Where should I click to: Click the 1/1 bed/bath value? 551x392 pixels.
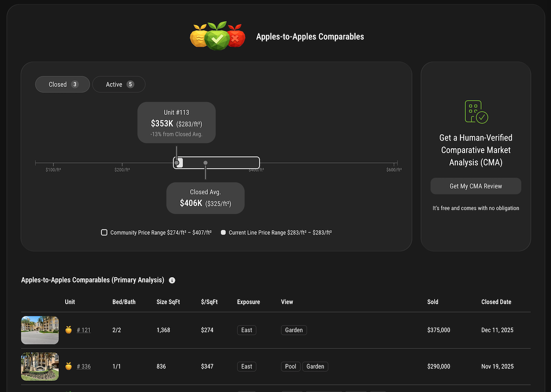(116, 366)
